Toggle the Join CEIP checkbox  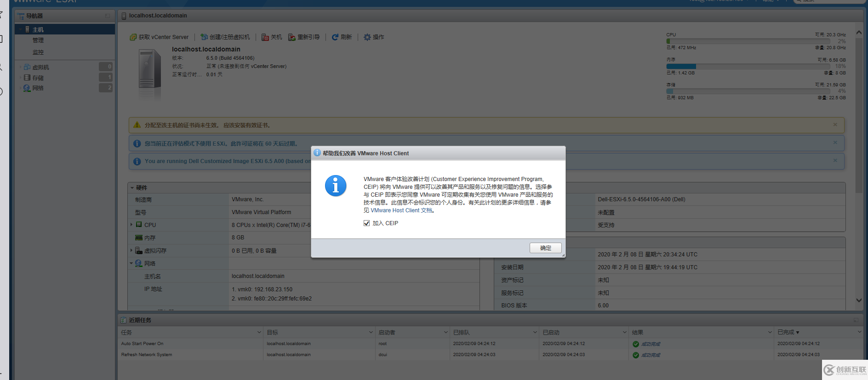[x=366, y=223]
